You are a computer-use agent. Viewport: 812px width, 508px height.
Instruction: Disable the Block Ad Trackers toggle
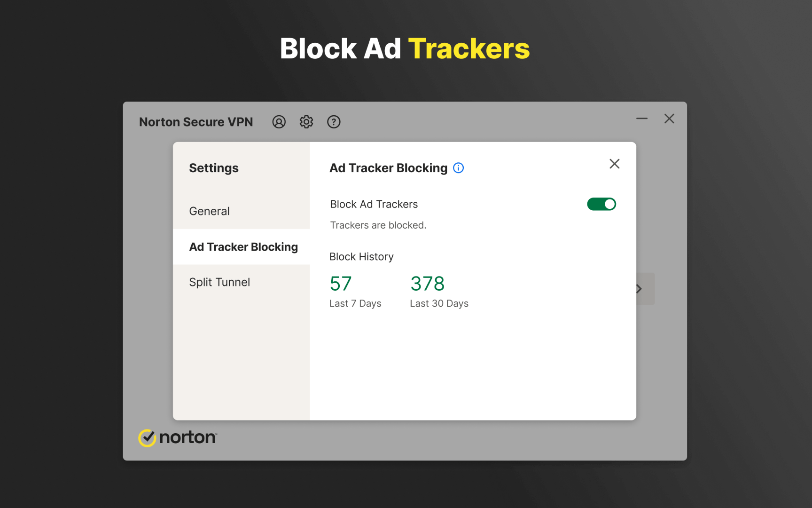point(601,204)
